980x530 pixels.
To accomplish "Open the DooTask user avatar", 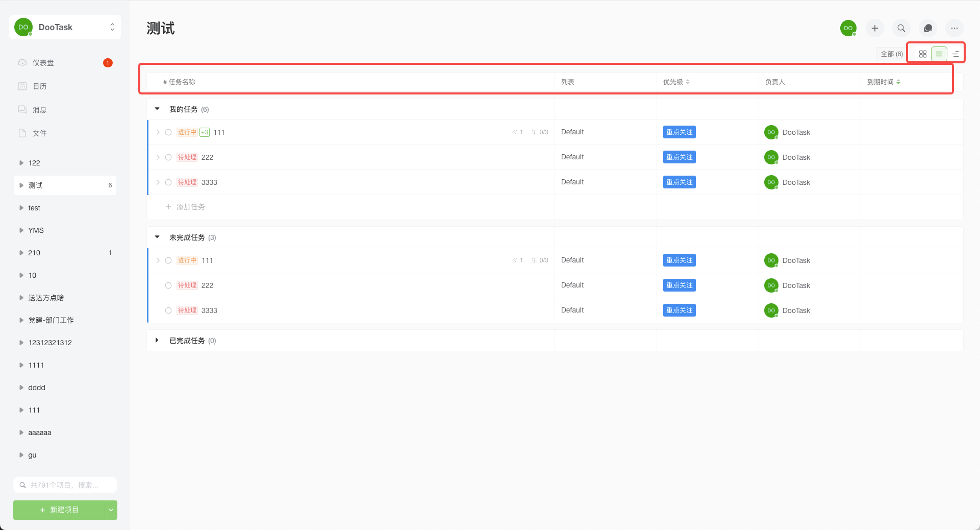I will point(848,28).
